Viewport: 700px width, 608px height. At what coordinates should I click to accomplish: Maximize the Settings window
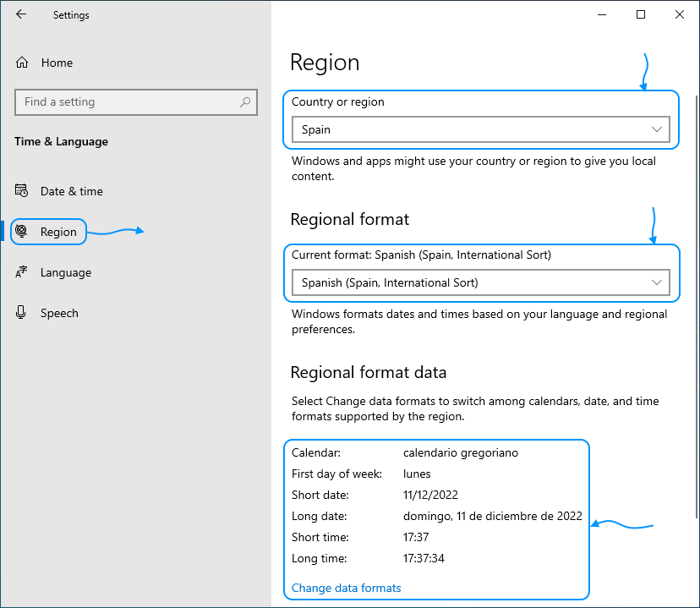641,14
